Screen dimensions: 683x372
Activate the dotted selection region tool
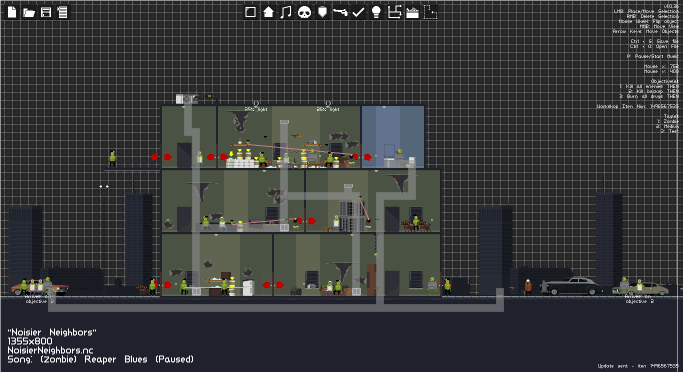click(x=430, y=12)
